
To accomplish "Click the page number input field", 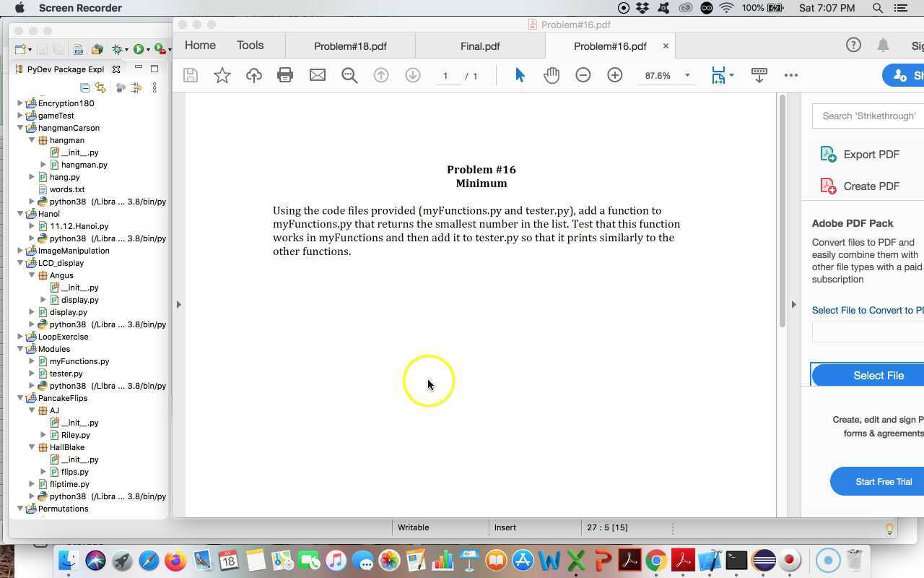I will [x=446, y=76].
